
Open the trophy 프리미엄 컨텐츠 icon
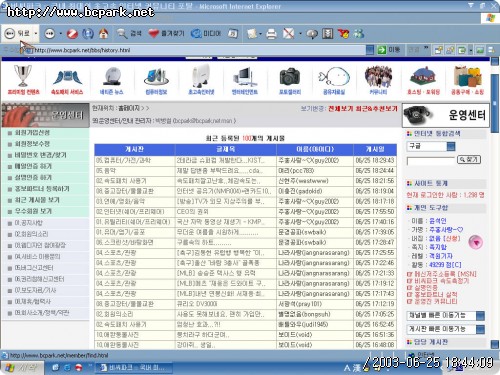pos(23,80)
